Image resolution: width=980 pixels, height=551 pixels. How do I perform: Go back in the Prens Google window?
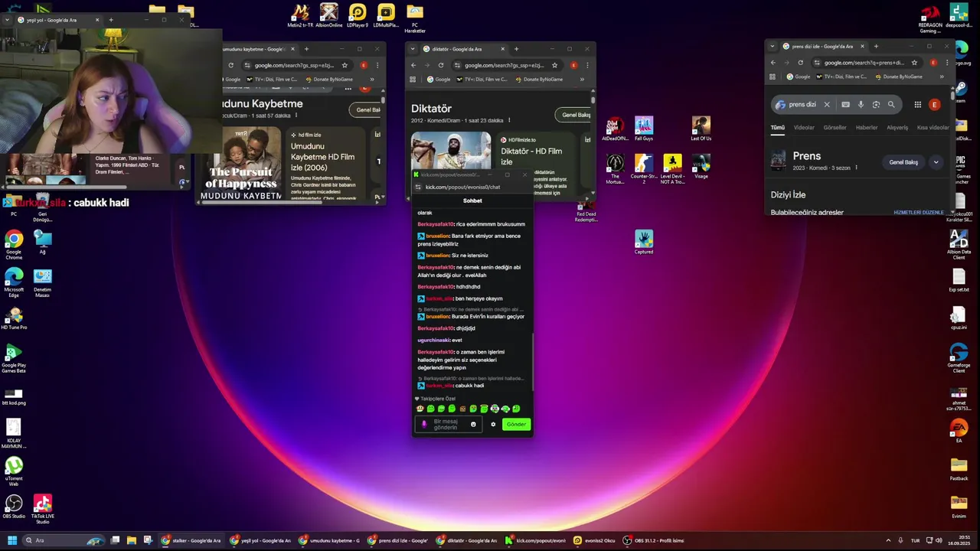[x=773, y=63]
